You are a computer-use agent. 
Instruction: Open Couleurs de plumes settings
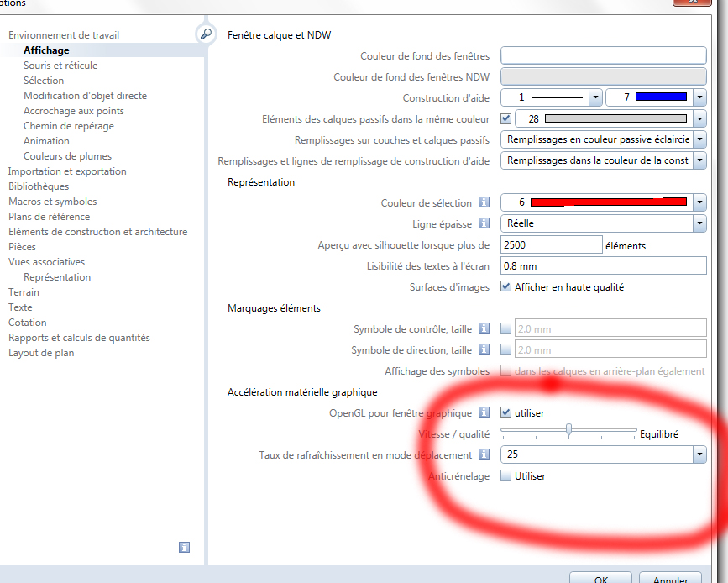pyautogui.click(x=68, y=156)
